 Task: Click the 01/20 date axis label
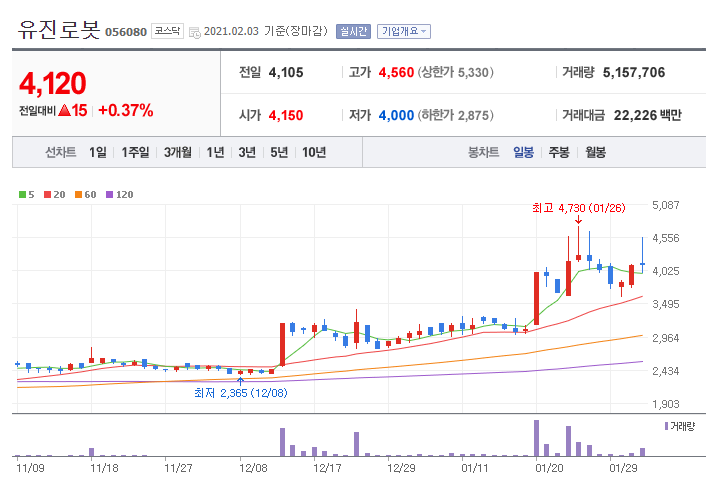549,468
